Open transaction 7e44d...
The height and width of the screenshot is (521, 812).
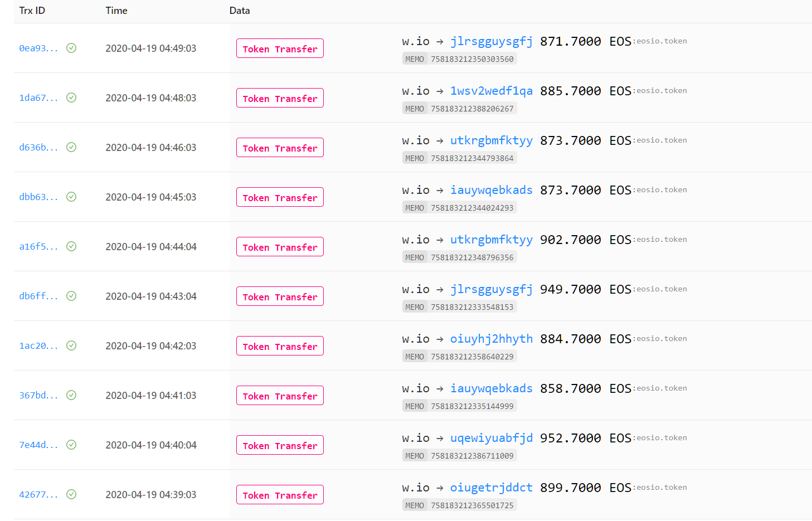(x=38, y=445)
